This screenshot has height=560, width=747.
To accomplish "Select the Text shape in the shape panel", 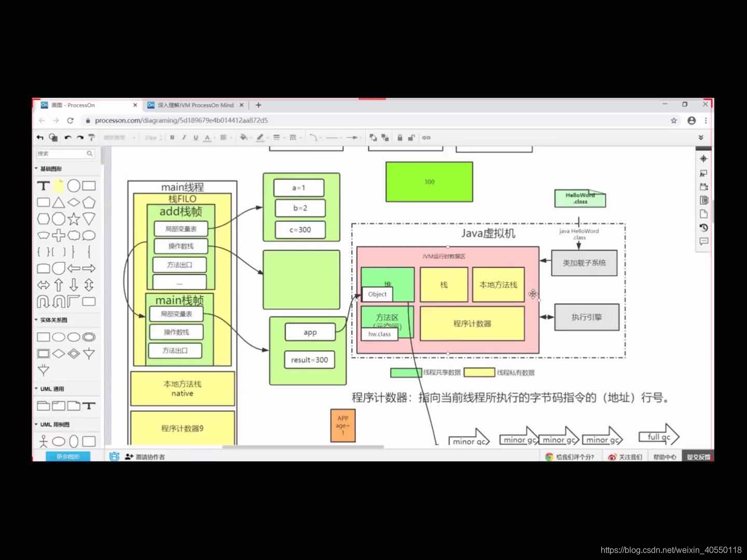I will tap(43, 186).
